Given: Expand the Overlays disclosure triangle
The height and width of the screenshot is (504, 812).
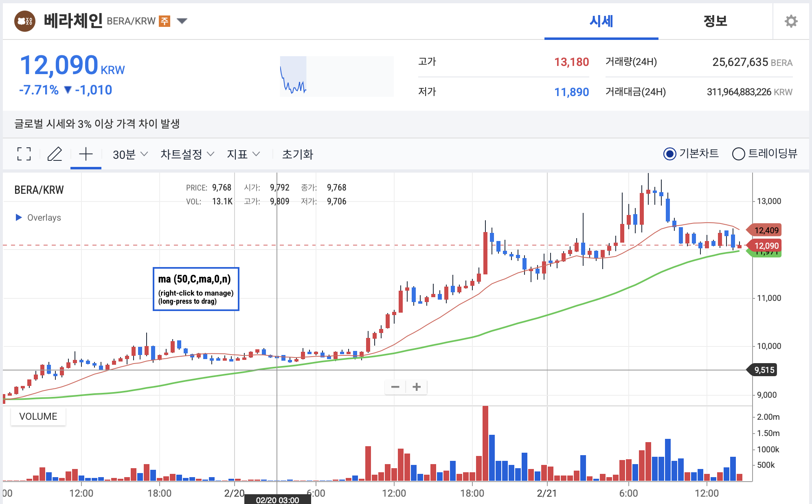Looking at the screenshot, I should [18, 217].
